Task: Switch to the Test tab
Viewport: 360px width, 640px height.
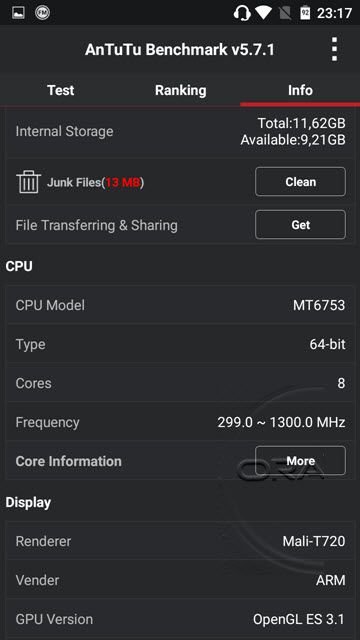Action: point(60,90)
